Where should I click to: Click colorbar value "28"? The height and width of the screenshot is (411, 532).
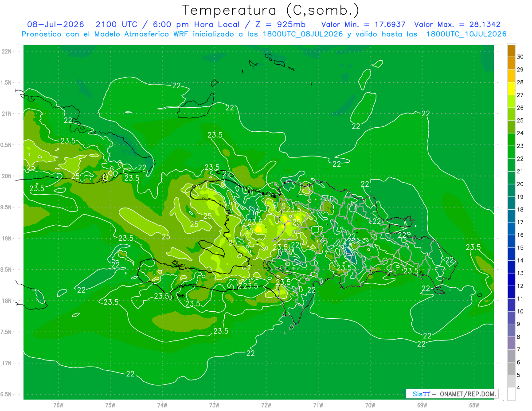coord(520,82)
